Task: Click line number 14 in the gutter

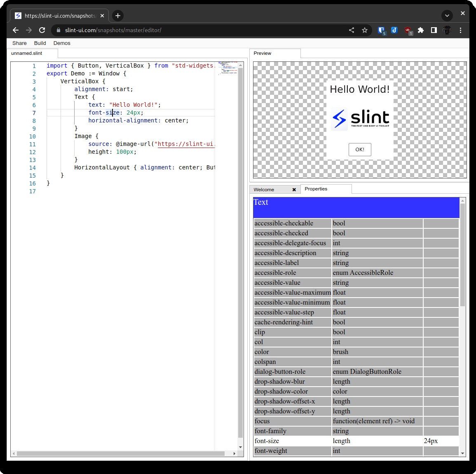Action: 33,168
